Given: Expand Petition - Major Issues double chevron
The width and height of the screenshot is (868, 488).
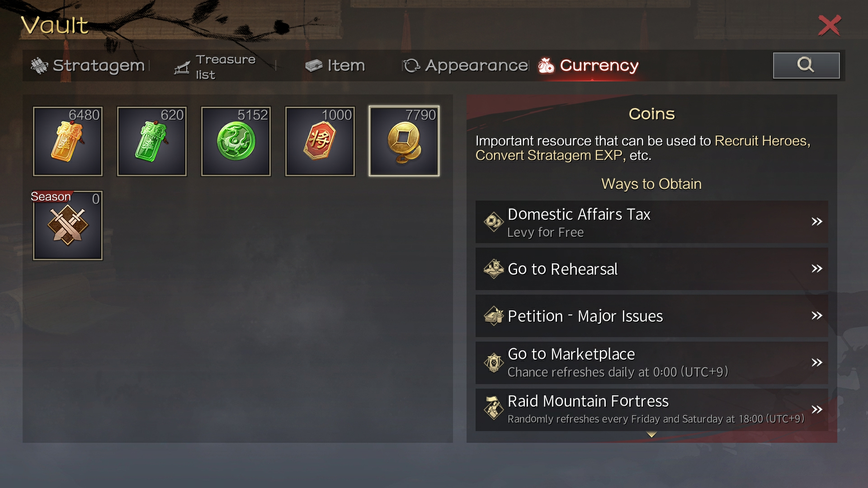Looking at the screenshot, I should [816, 315].
